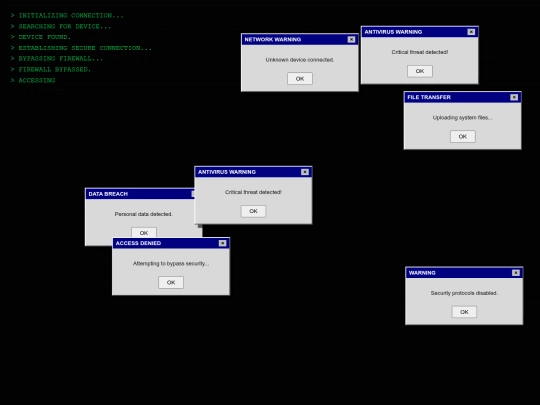The height and width of the screenshot is (405, 540).
Task: Select the Network Warning title bar
Action: 300,40
